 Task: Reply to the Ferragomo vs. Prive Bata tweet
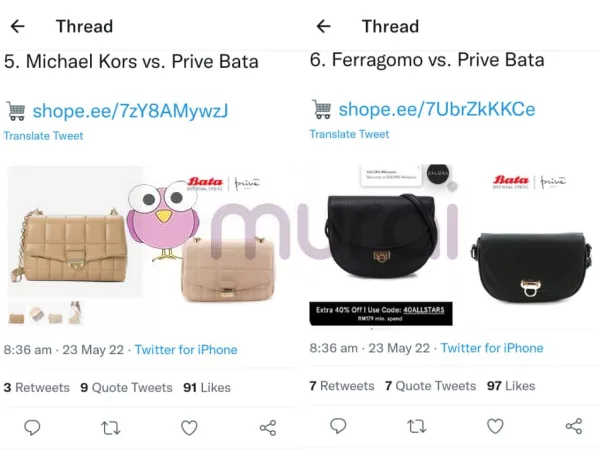point(338,426)
